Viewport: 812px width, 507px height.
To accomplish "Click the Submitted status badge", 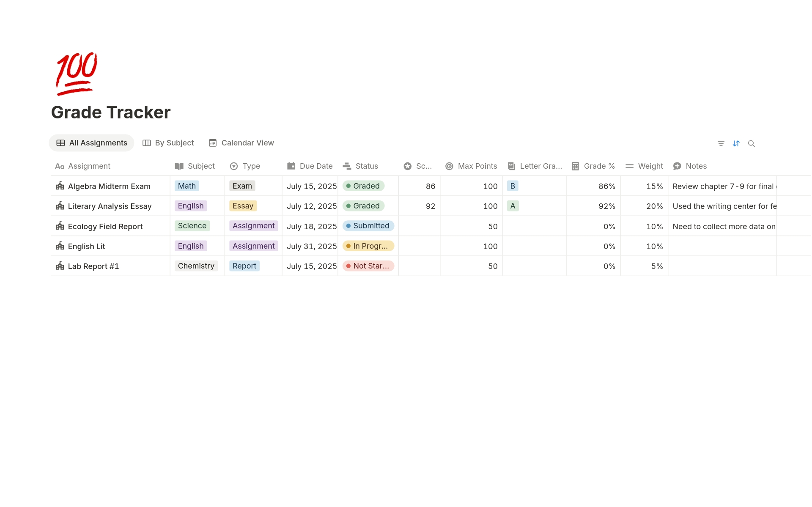I will click(x=368, y=226).
